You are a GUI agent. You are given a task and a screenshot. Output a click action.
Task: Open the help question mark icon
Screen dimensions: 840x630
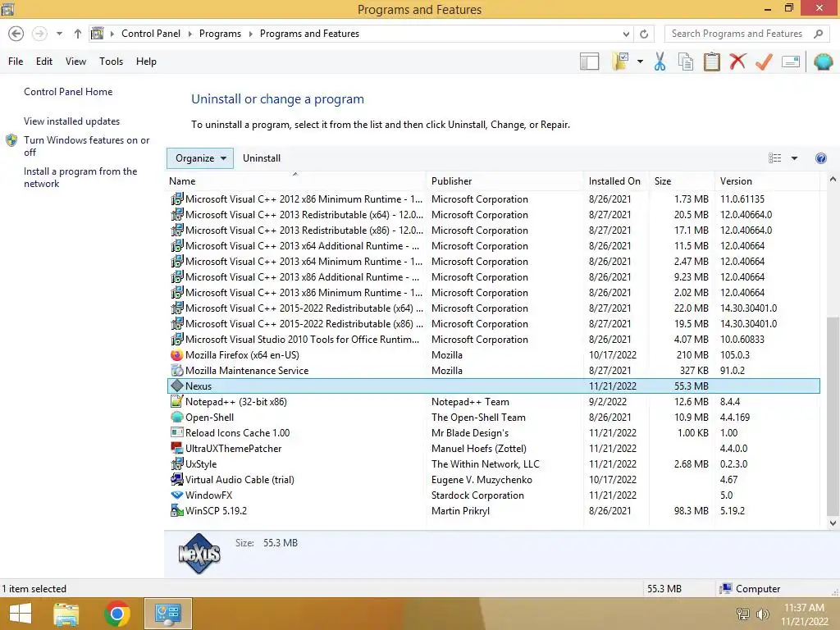coord(820,158)
